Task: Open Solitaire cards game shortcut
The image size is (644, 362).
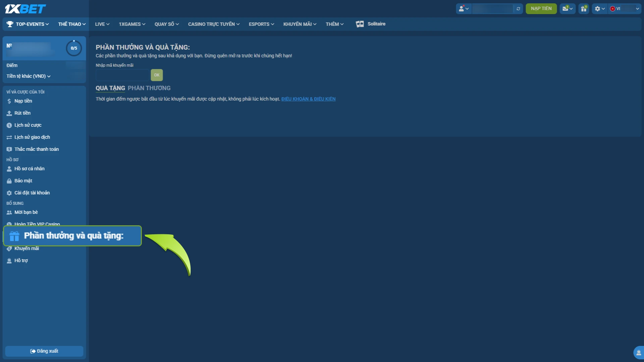Action: pos(371,24)
